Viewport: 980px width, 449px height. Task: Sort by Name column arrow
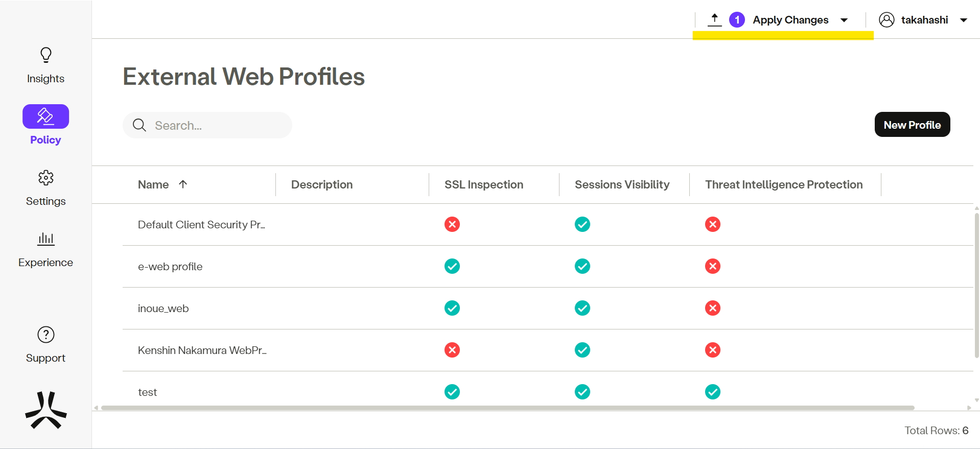[x=183, y=184]
